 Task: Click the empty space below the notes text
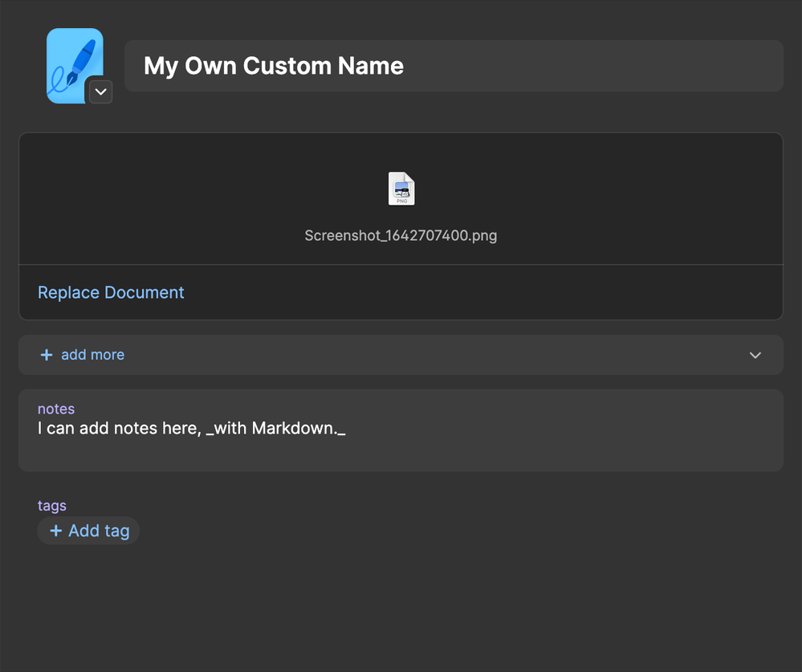(401, 455)
